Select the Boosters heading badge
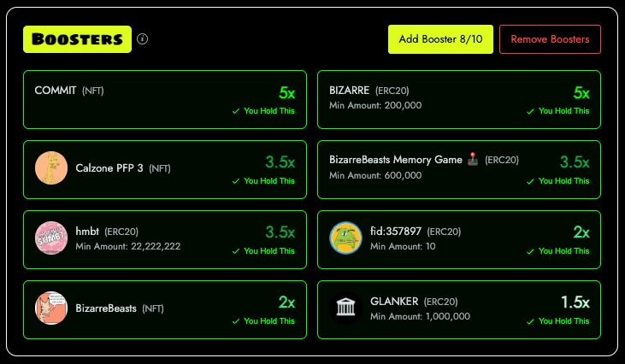This screenshot has height=364, width=625. point(77,39)
